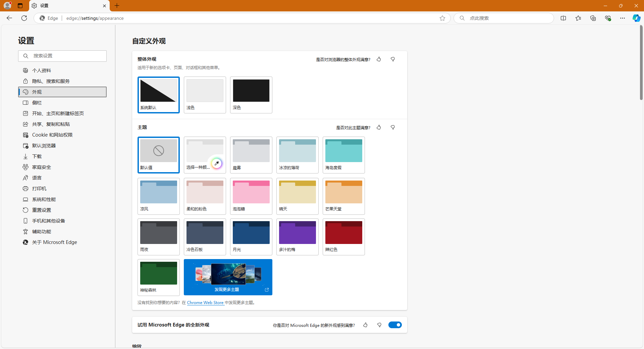Go to 重置设置 page
This screenshot has height=349, width=644.
[x=62, y=210]
